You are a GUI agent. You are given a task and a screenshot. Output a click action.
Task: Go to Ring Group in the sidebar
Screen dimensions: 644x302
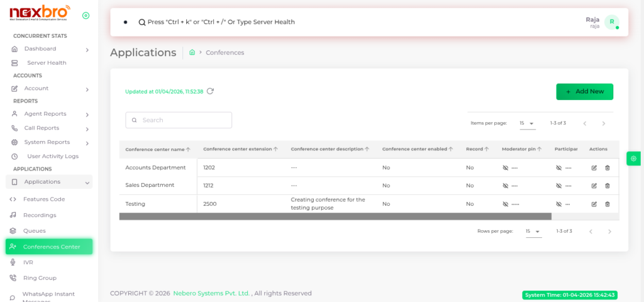pos(40,278)
